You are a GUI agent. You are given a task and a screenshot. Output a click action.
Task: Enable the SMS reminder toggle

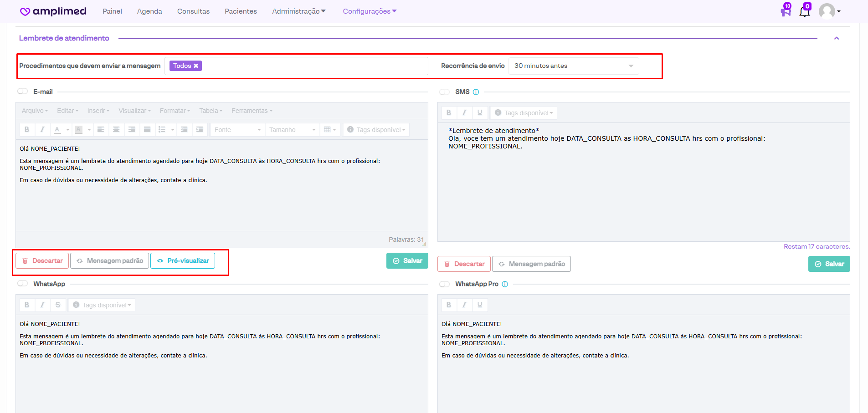[444, 92]
